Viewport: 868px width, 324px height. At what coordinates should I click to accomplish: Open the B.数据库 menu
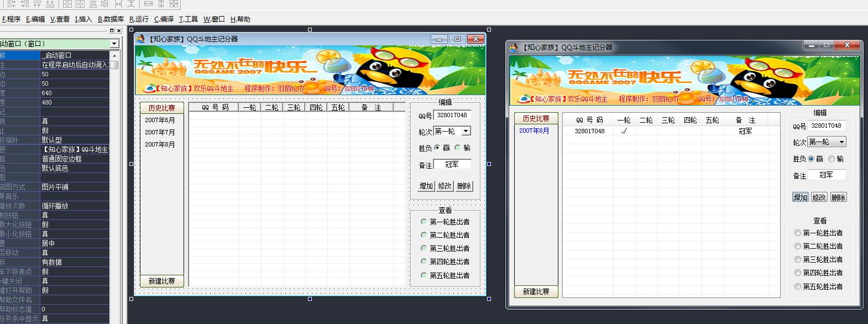click(111, 19)
